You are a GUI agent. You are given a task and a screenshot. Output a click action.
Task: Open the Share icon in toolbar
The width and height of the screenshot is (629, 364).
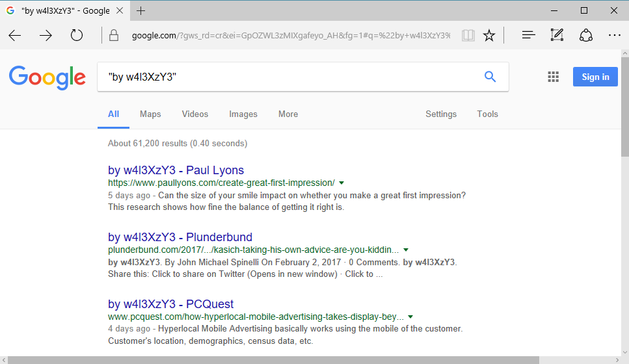point(586,35)
